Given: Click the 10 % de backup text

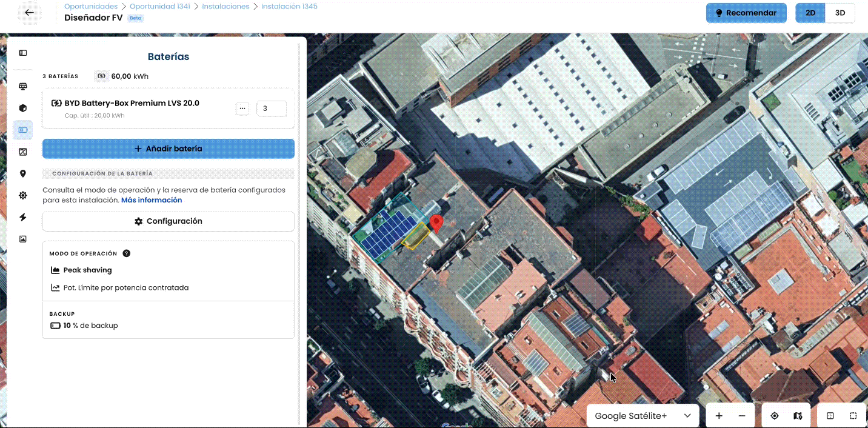Looking at the screenshot, I should point(91,326).
